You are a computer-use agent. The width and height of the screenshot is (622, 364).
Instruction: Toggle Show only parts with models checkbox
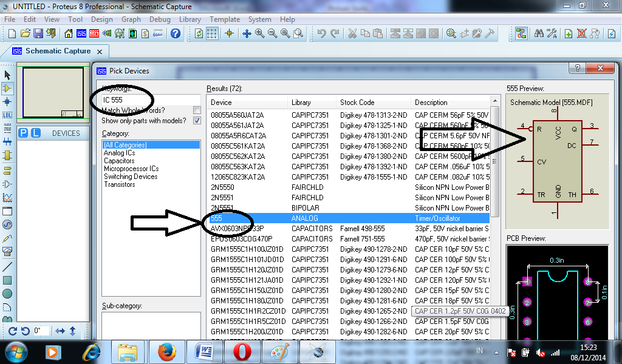coord(197,120)
